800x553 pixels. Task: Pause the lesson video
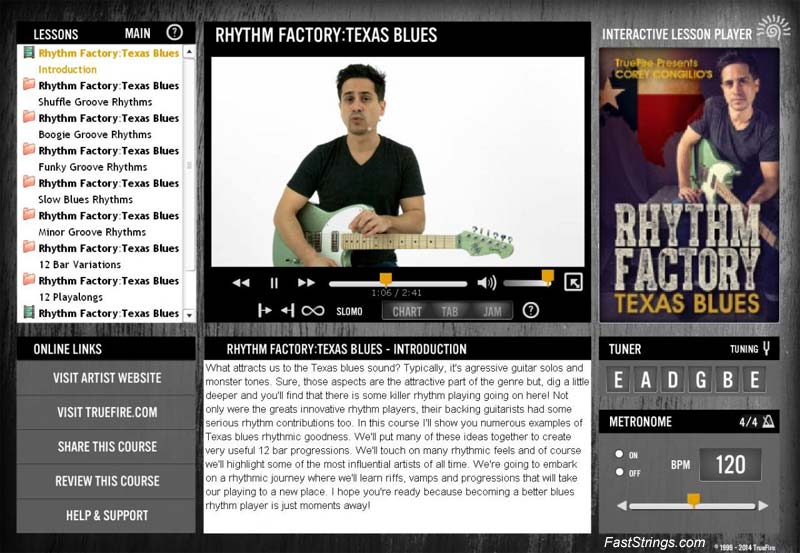pyautogui.click(x=274, y=283)
